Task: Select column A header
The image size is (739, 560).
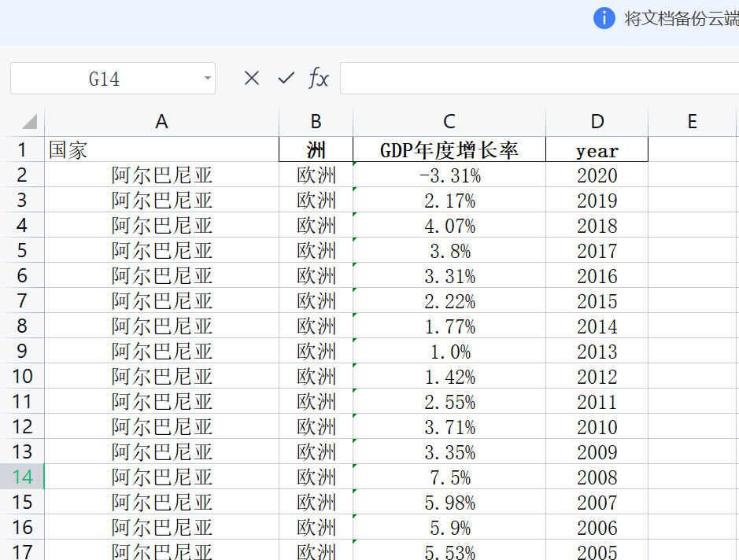Action: [x=161, y=121]
